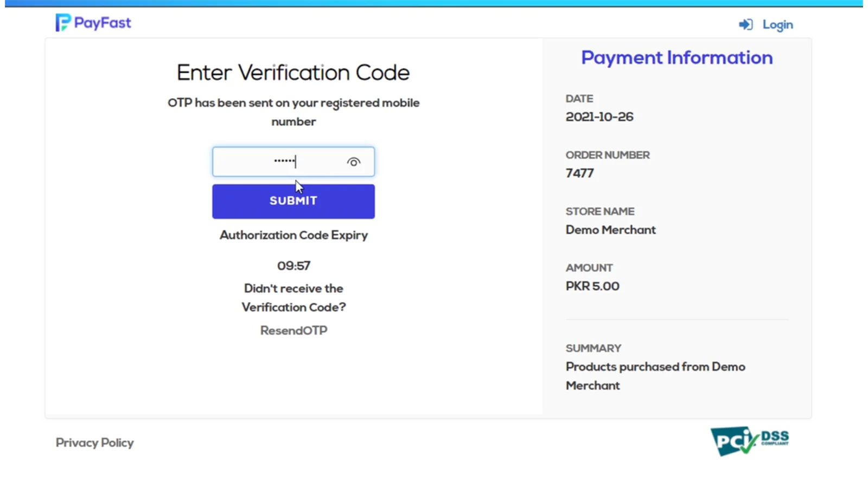Image resolution: width=868 pixels, height=488 pixels.
Task: Click the Demo Merchant store name
Action: (610, 230)
